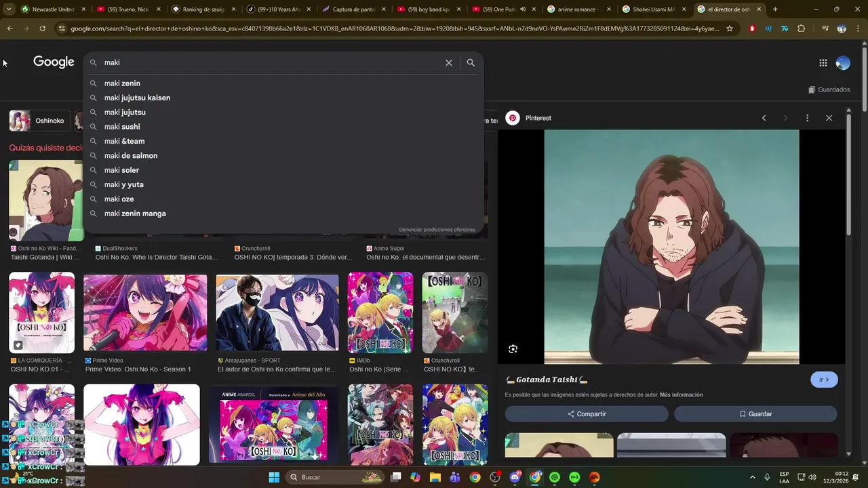Click the Oshinoko filter chip

pyautogui.click(x=39, y=121)
